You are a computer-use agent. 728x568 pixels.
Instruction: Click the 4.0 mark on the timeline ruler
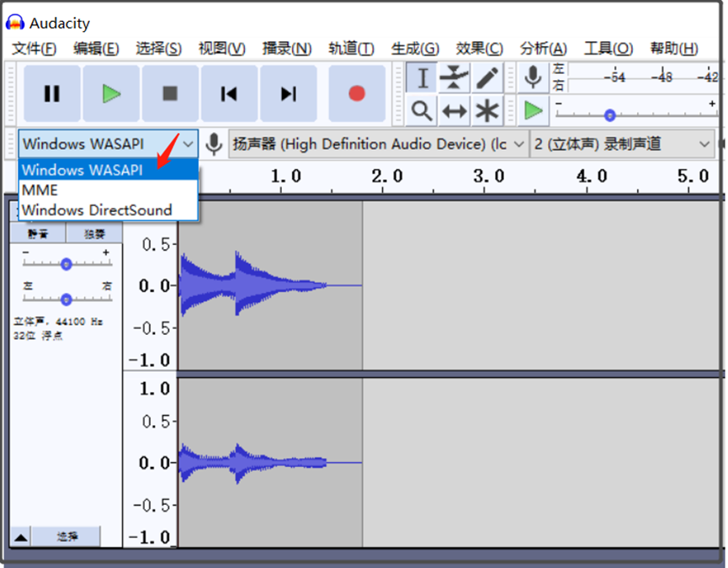click(x=591, y=176)
